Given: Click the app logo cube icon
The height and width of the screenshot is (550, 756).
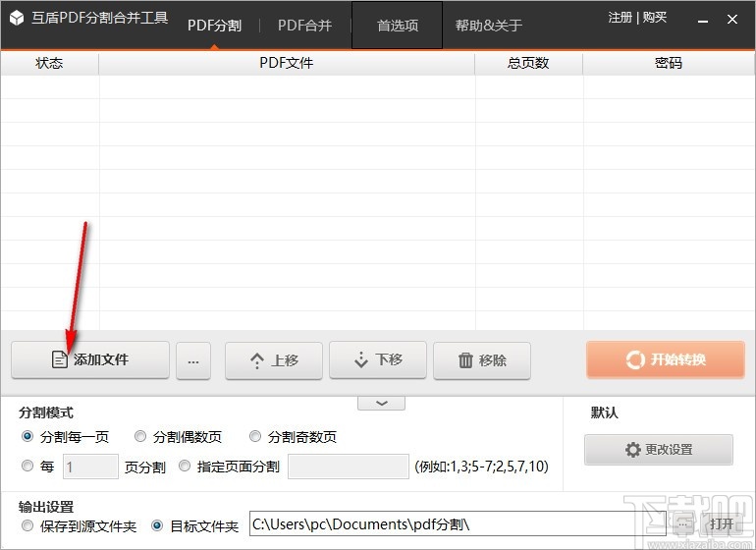Looking at the screenshot, I should pos(17,18).
